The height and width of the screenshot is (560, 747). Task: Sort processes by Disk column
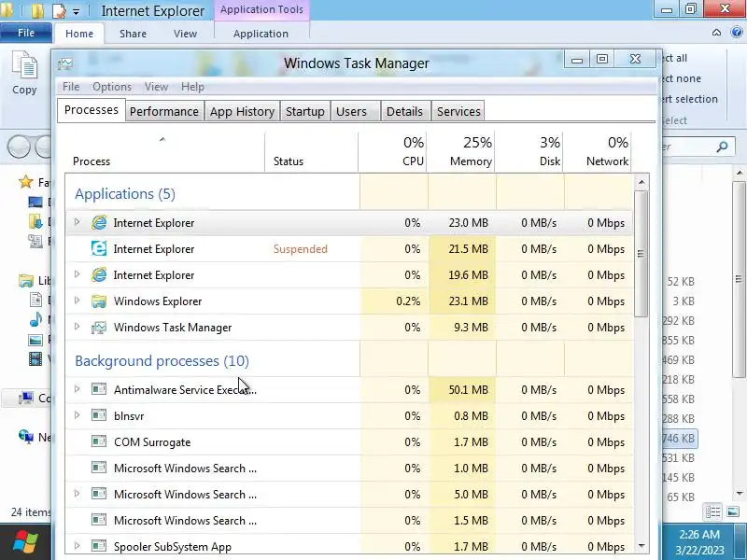529,152
